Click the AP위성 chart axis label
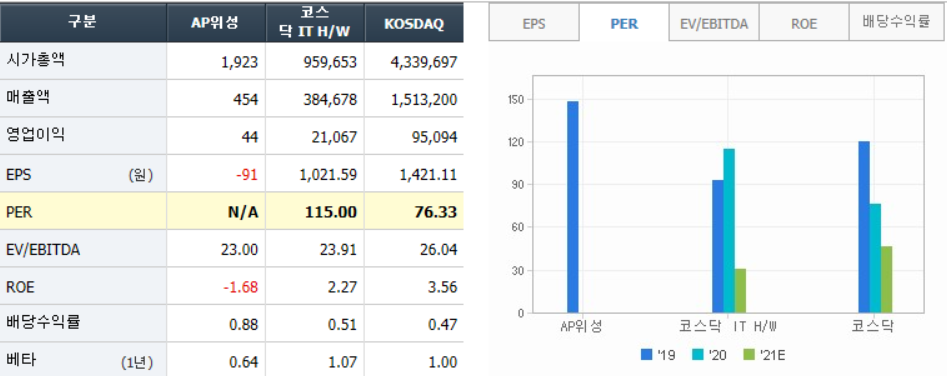This screenshot has width=947, height=376. click(581, 327)
